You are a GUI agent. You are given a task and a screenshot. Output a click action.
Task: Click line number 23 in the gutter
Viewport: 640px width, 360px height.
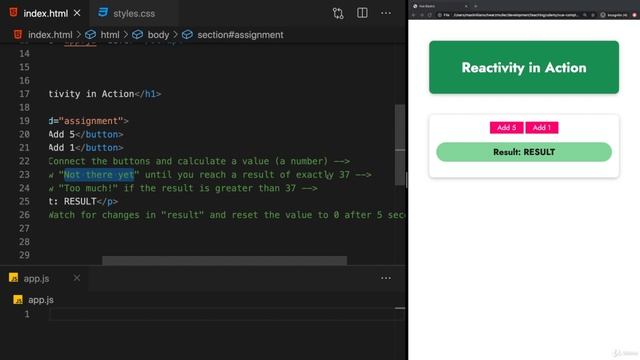[x=24, y=175]
